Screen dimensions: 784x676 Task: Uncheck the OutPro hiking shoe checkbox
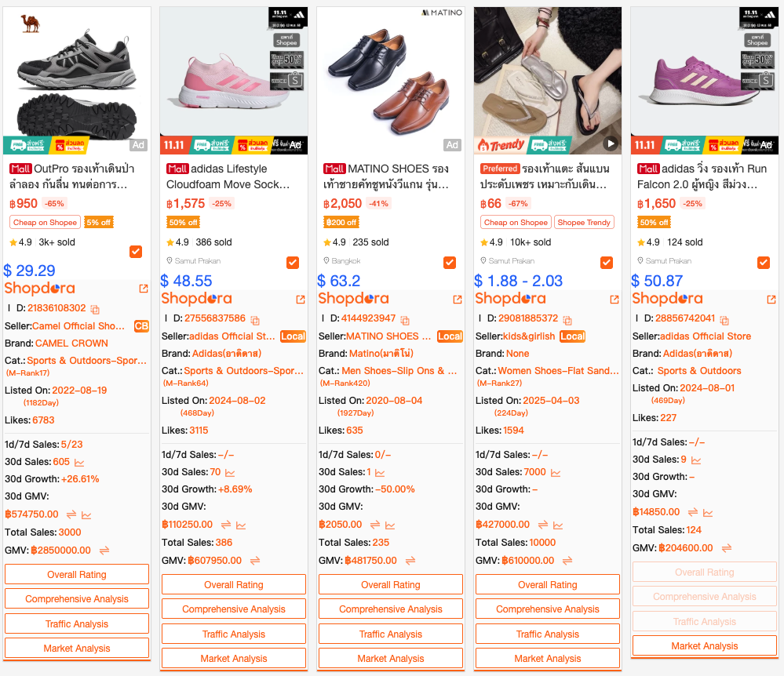coord(136,251)
